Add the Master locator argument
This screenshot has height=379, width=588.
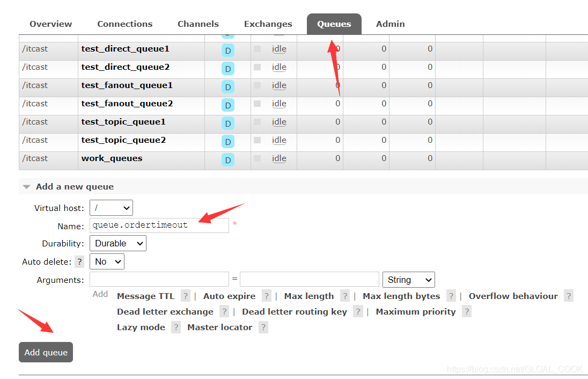220,327
